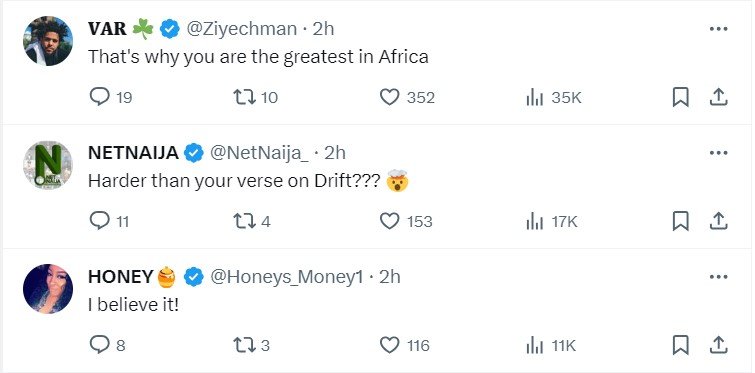Open more options on NETNAIJA tweet
This screenshot has width=755, height=373.
pos(718,153)
